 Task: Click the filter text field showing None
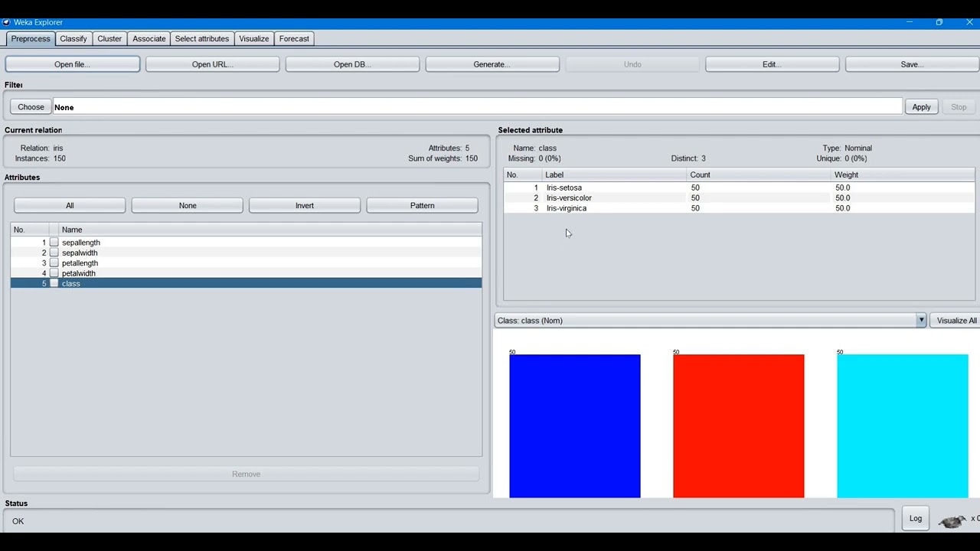click(477, 107)
